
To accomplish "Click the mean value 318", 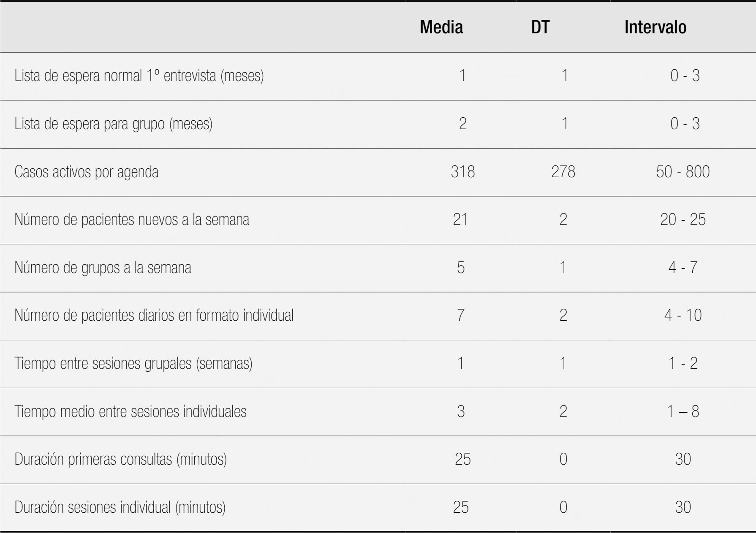I will coord(462,172).
